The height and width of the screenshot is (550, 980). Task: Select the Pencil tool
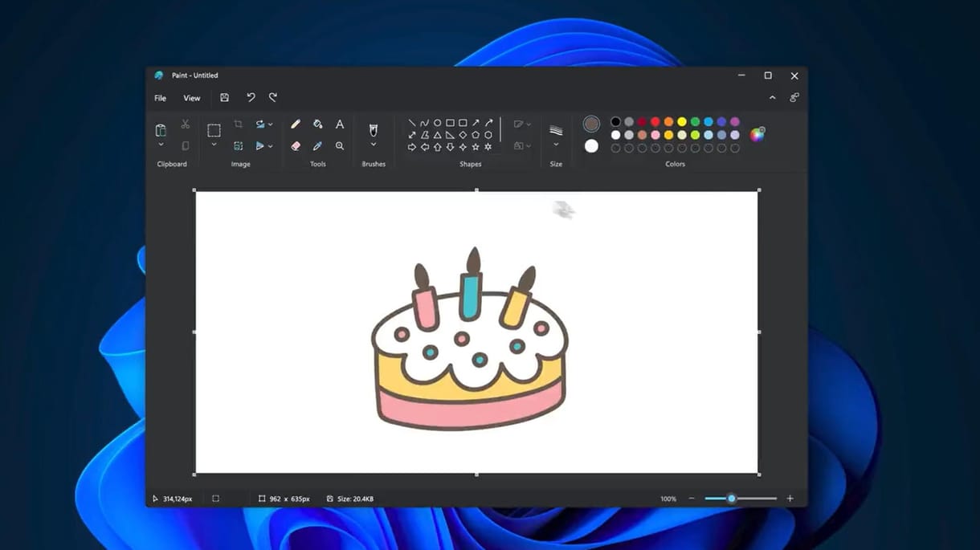[x=296, y=124]
